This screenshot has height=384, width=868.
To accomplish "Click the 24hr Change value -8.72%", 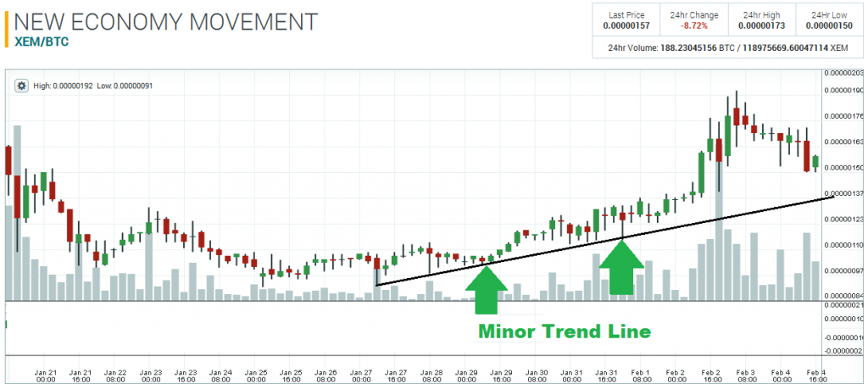I will coord(693,25).
